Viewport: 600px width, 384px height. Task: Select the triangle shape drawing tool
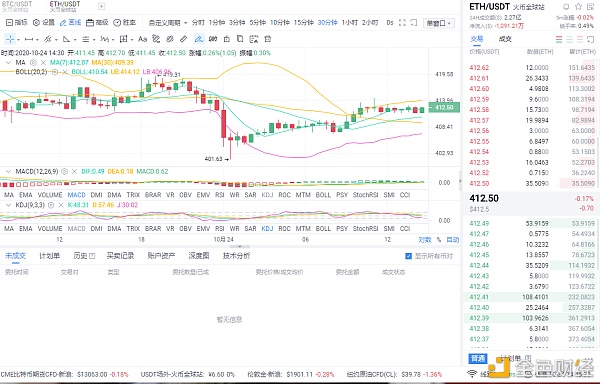click(67, 39)
